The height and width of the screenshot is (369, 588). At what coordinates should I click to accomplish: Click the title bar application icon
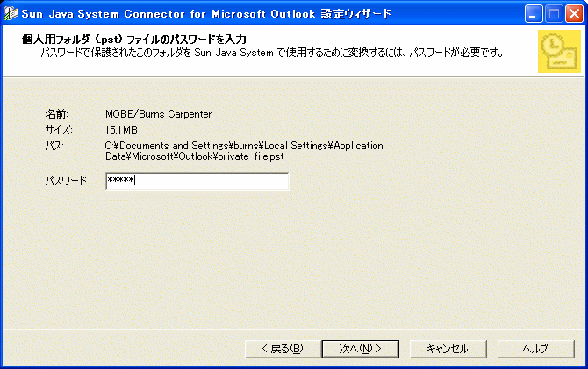tap(11, 13)
